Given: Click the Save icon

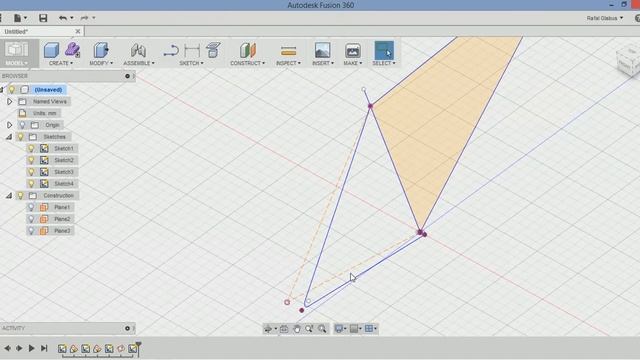Looking at the screenshot, I should pos(43,18).
